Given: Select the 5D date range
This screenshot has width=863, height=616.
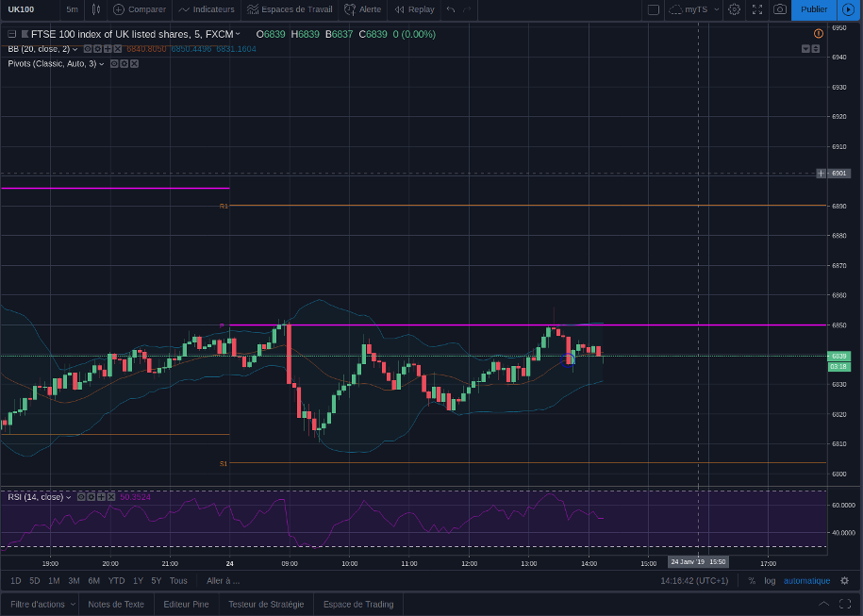Looking at the screenshot, I should tap(35, 581).
